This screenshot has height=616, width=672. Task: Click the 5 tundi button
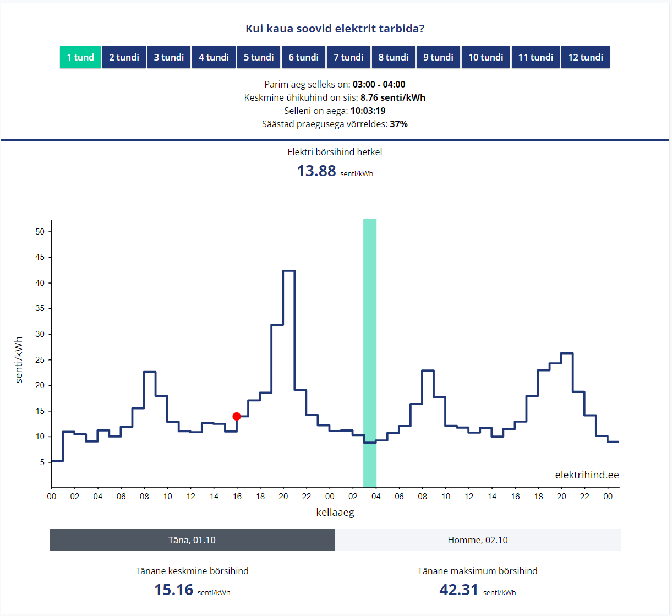259,57
